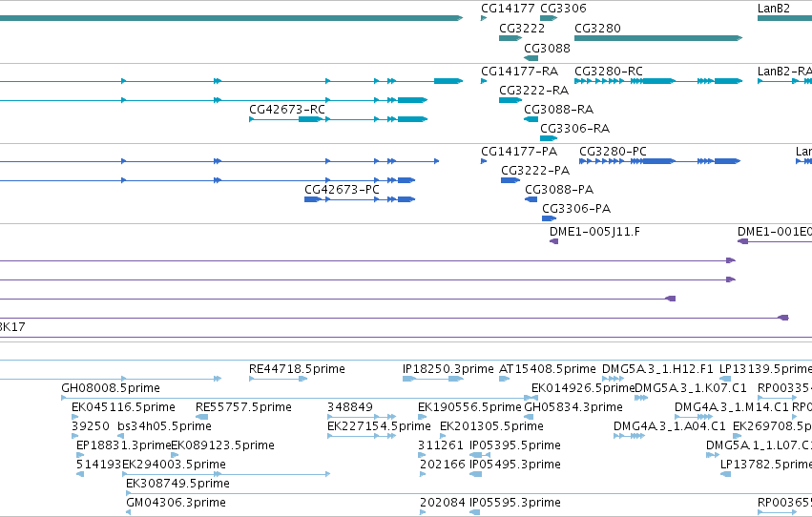Screen dimensions: 812x517
Task: Click EST EP18831.3prime
Action: tap(123, 446)
